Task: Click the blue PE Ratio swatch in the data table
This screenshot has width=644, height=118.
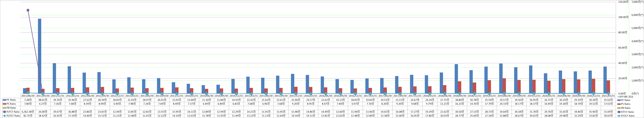Action: point(5,100)
